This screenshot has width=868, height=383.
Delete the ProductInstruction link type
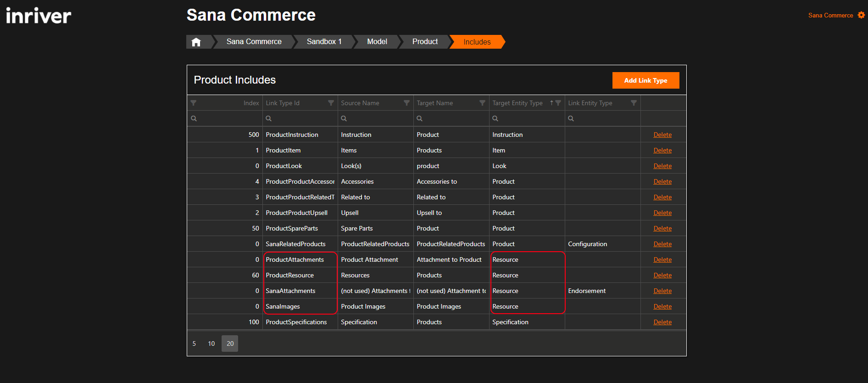pos(662,135)
